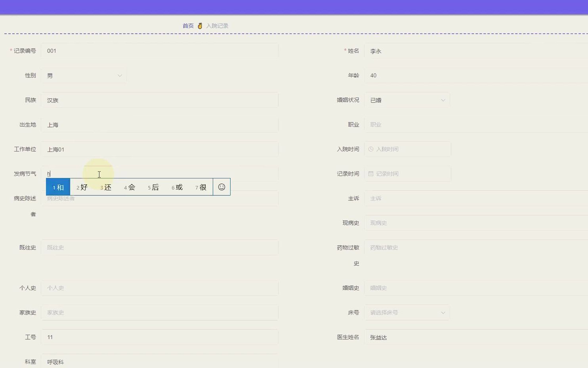Focus the 姓名 input field

476,51
